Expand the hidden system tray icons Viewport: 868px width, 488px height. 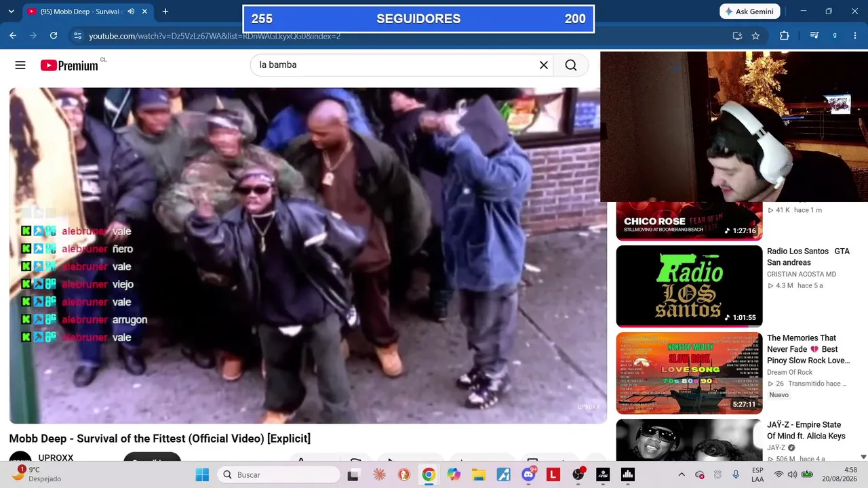point(682,474)
